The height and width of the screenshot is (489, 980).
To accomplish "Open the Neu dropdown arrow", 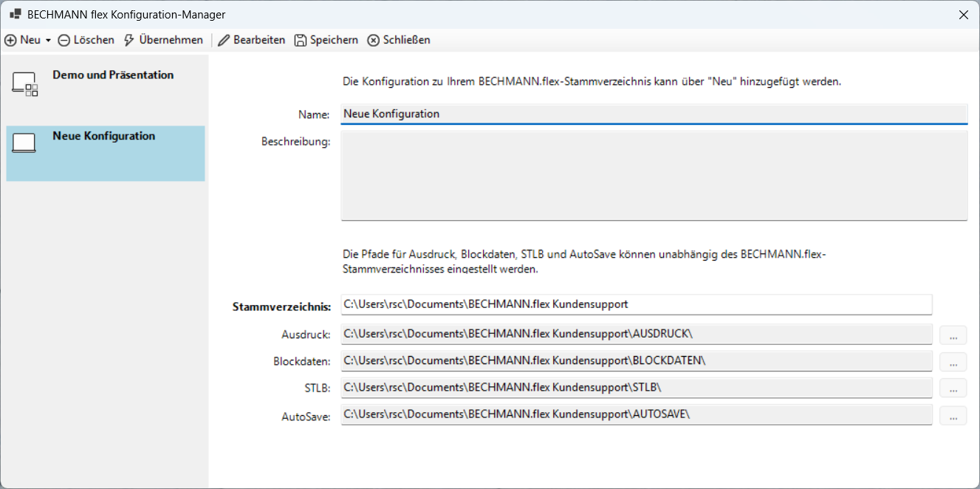I will pyautogui.click(x=48, y=41).
